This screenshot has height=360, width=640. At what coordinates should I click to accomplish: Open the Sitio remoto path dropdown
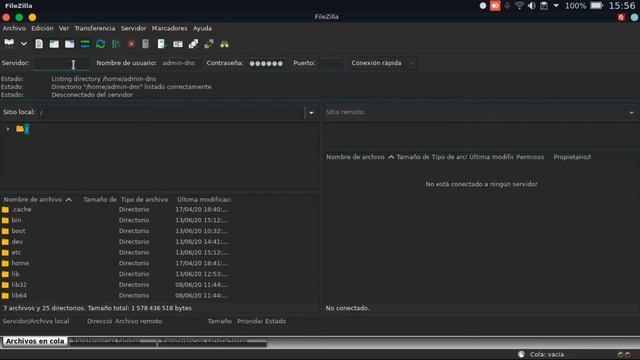pyautogui.click(x=632, y=113)
